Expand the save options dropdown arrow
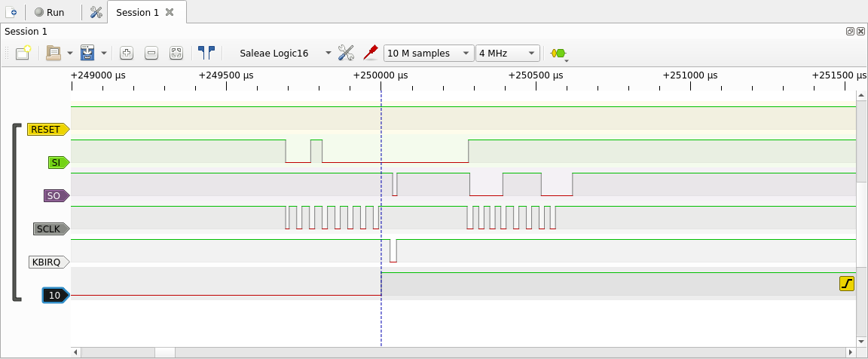The image size is (868, 359). pos(103,54)
